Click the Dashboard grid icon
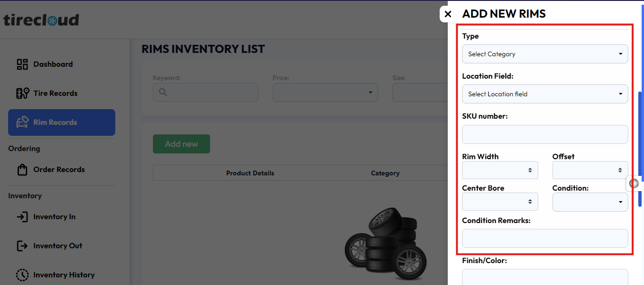The image size is (644, 285). click(22, 64)
